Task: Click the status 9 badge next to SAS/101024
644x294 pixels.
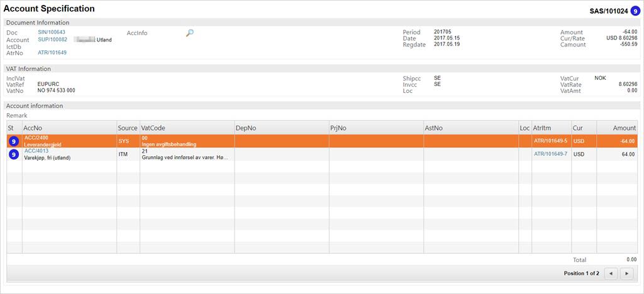Action: (635, 10)
